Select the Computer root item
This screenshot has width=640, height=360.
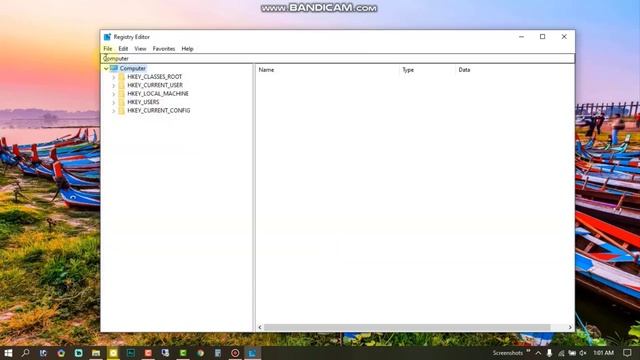[133, 68]
